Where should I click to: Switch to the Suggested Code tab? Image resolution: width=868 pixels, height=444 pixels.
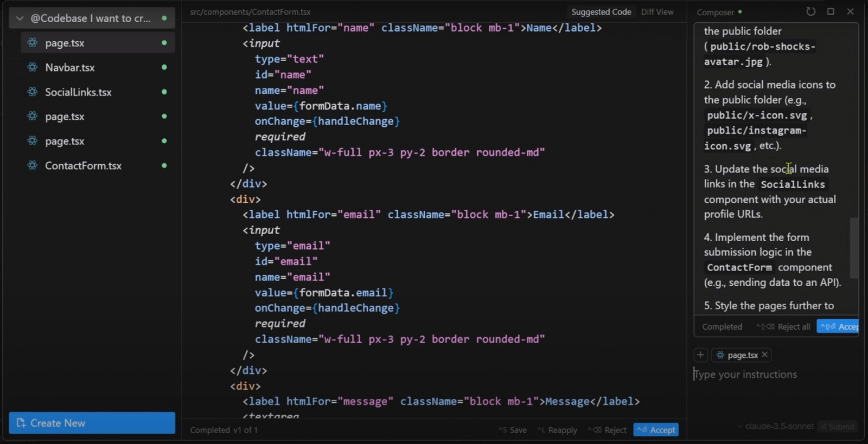pyautogui.click(x=601, y=12)
